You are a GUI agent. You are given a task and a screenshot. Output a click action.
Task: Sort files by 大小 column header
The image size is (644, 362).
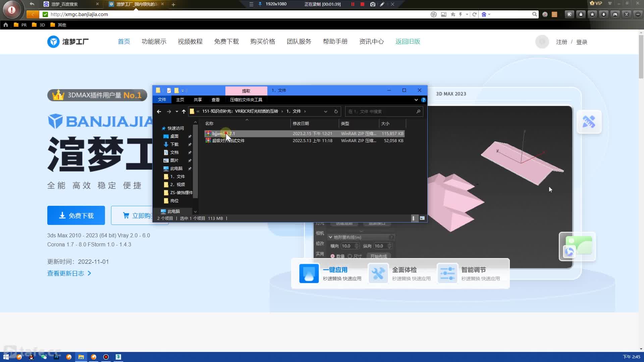point(392,124)
